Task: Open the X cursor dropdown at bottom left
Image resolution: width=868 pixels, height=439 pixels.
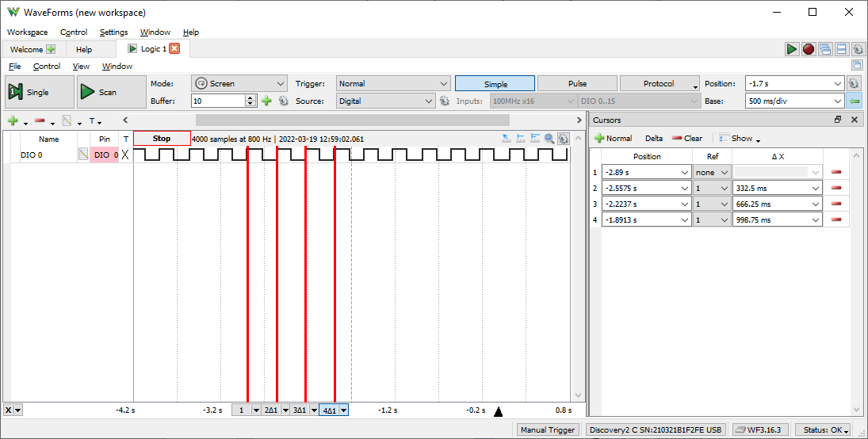Action: pyautogui.click(x=18, y=410)
